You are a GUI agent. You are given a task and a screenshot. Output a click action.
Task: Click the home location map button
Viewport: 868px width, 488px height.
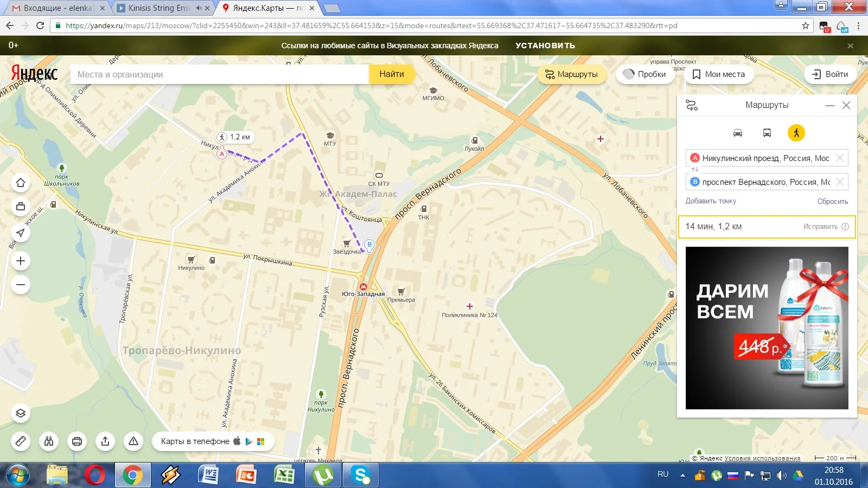point(21,183)
